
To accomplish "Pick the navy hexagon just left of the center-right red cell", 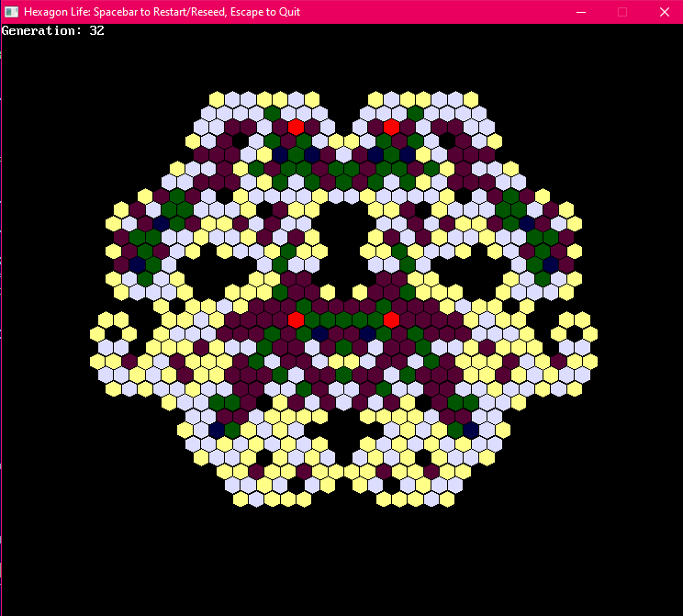I will [x=367, y=333].
